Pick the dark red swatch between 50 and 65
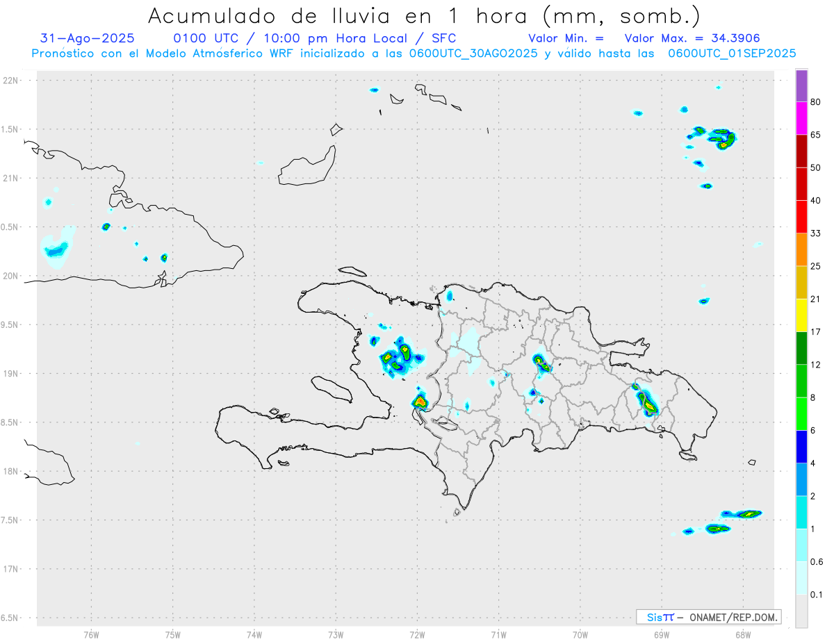 point(801,151)
